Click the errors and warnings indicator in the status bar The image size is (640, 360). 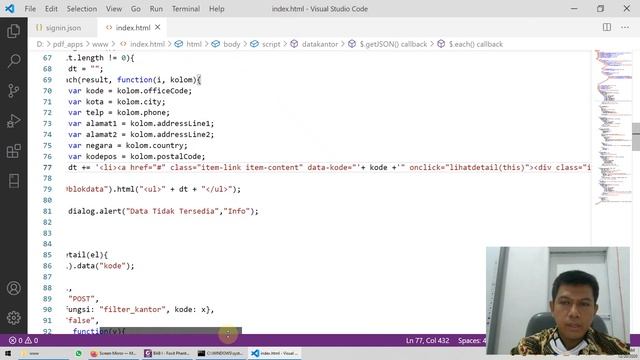[x=23, y=340]
